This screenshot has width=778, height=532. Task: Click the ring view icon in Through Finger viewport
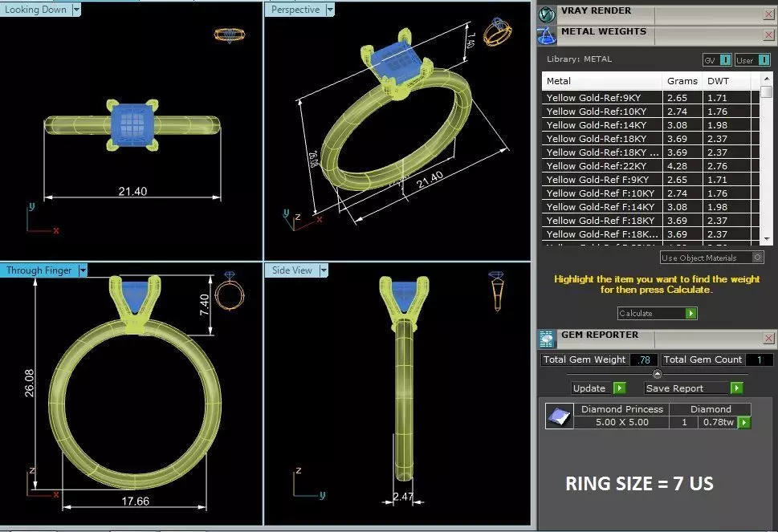point(230,291)
